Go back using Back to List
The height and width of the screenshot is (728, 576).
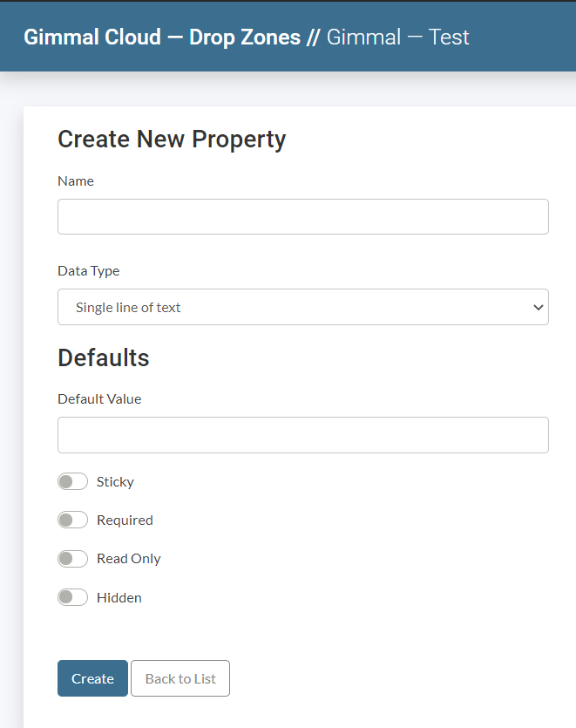(x=180, y=678)
